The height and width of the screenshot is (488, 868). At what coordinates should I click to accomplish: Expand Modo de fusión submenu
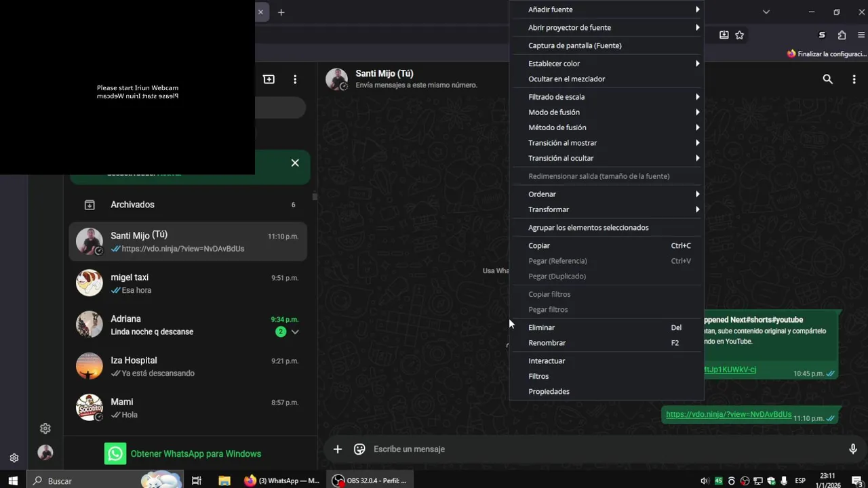[606, 113]
